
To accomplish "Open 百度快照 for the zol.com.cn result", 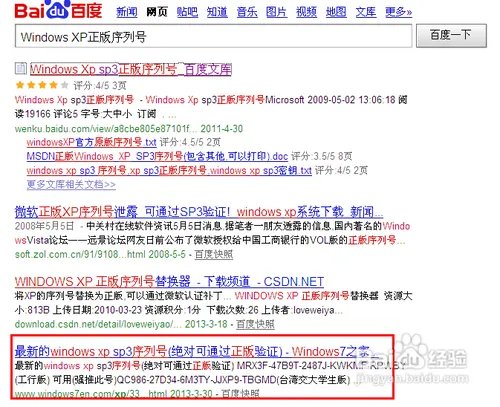I will 214,254.
